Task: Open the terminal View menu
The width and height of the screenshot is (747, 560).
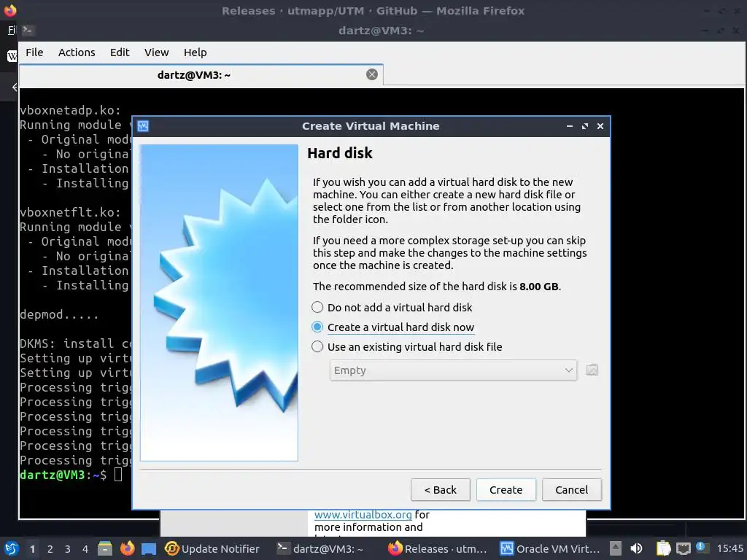Action: coord(156,52)
